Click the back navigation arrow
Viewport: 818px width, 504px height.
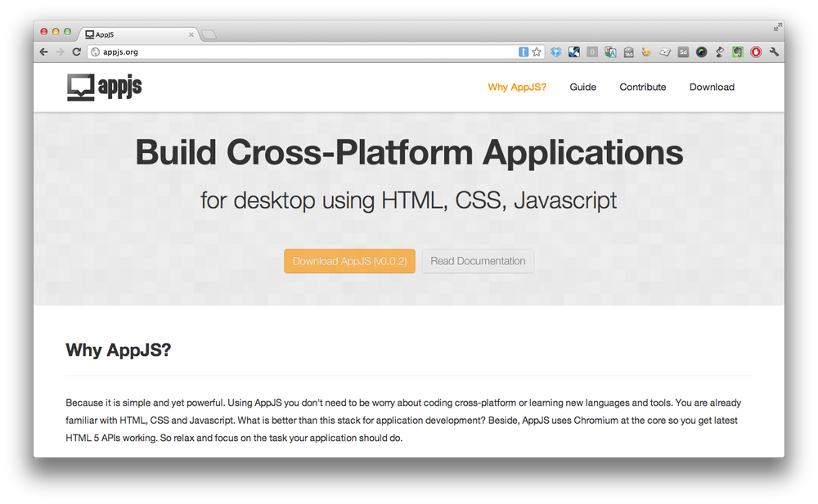click(43, 52)
